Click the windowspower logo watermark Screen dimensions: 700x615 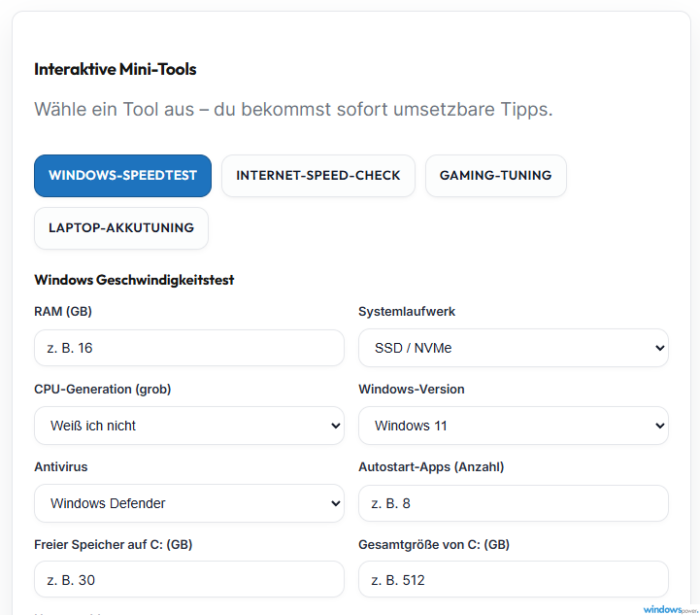(670, 609)
